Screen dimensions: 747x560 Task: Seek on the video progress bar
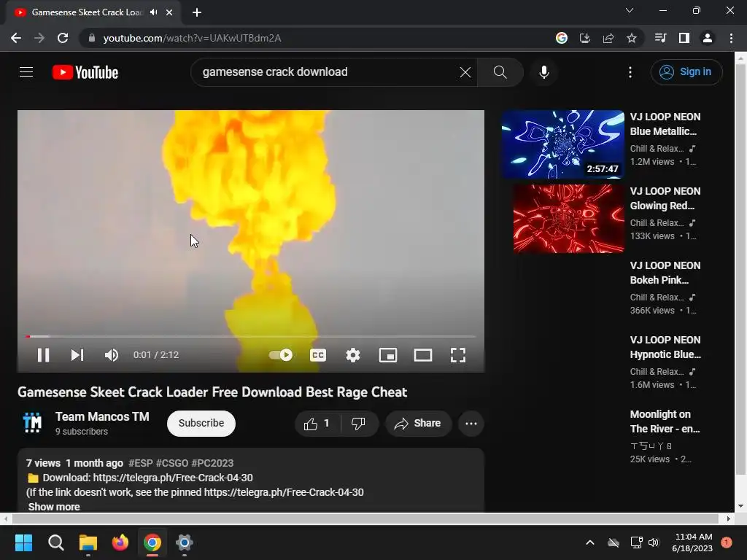point(251,336)
